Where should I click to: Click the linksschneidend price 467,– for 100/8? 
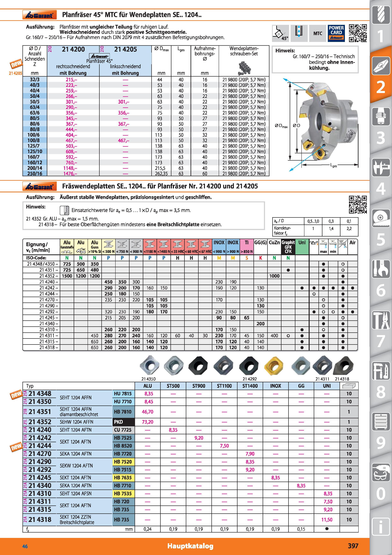[123, 140]
